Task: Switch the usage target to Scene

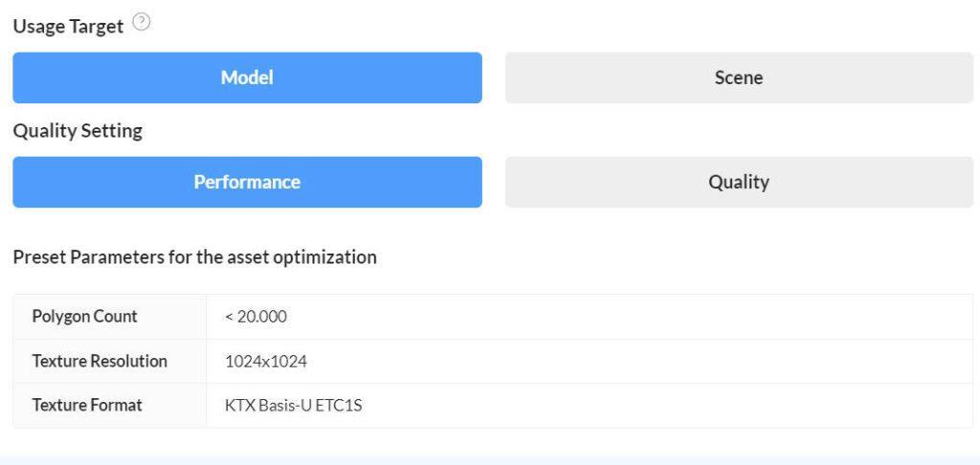Action: point(739,77)
